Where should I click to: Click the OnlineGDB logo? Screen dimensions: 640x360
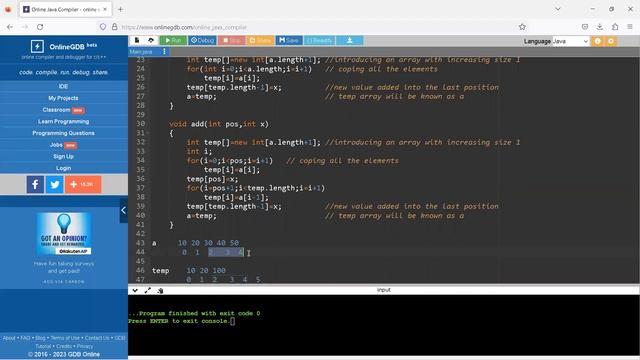point(64,46)
